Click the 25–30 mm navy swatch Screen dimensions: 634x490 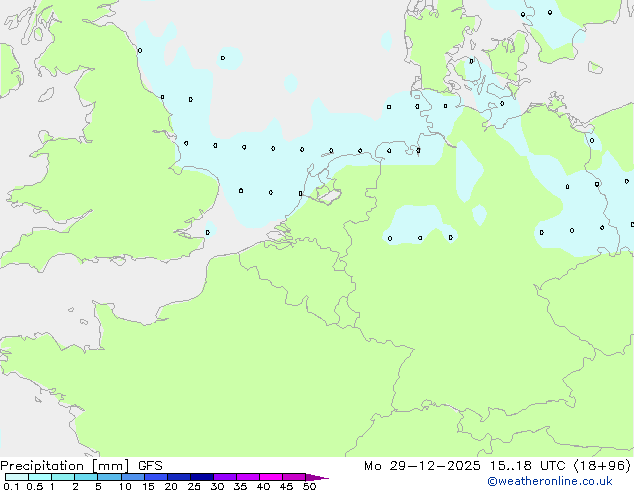(201, 477)
